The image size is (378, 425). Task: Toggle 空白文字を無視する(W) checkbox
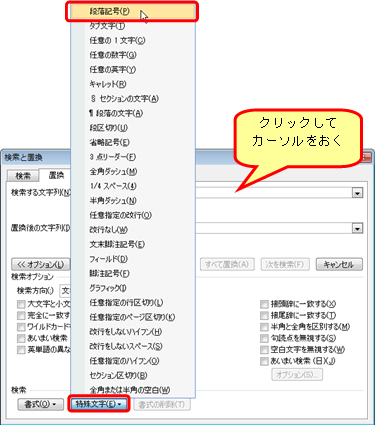click(x=264, y=350)
